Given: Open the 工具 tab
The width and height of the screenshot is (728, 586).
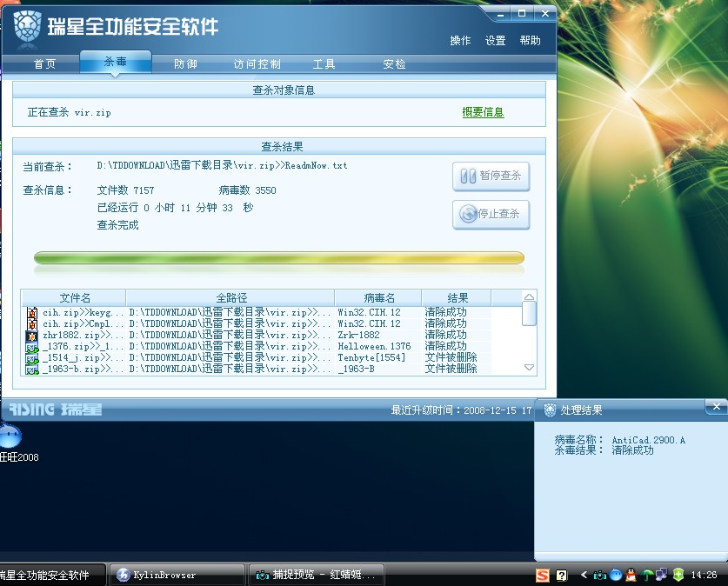Looking at the screenshot, I should pos(324,64).
